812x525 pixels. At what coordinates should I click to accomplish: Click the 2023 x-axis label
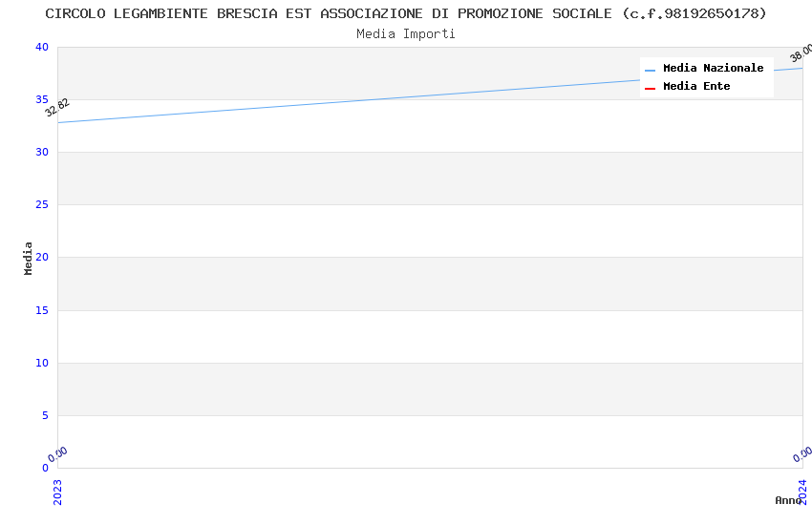(x=57, y=492)
